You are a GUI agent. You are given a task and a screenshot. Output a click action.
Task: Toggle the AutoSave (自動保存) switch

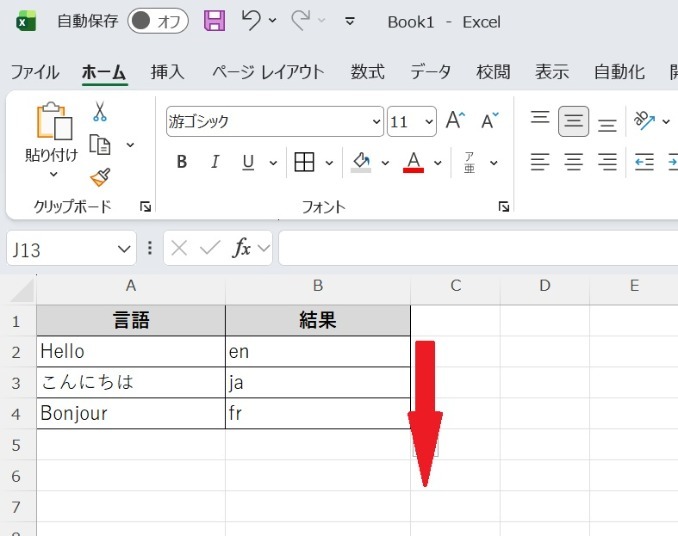click(158, 21)
